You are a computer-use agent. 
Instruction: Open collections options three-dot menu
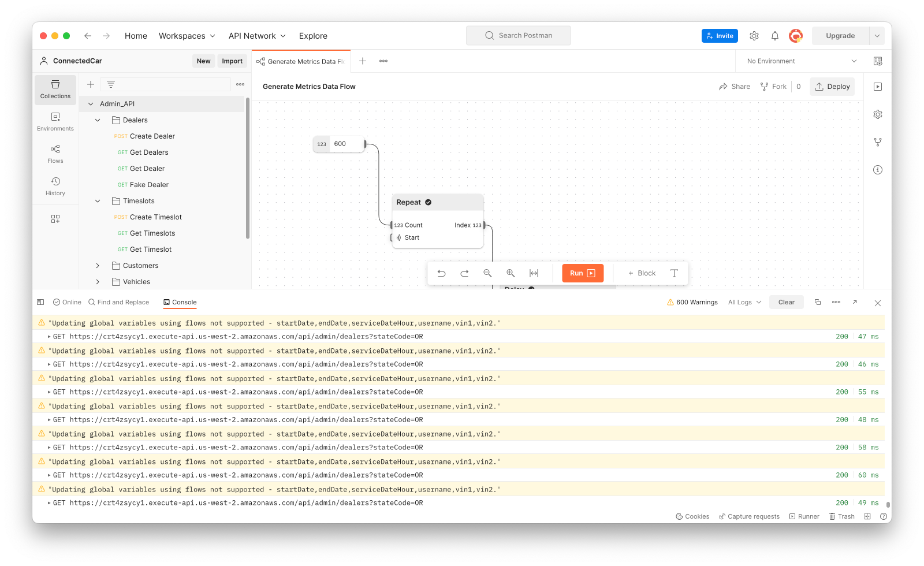pyautogui.click(x=240, y=84)
